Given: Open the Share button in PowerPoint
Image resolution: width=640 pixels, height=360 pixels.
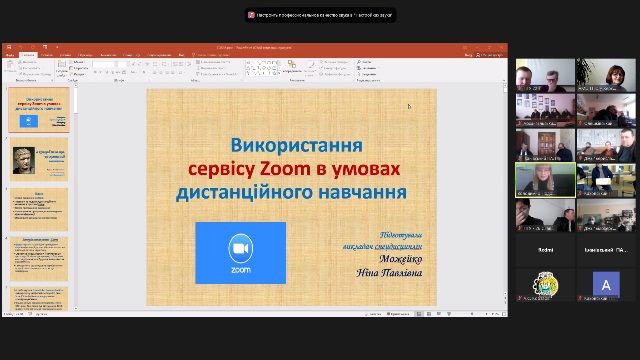Looking at the screenshot, I should click(490, 55).
